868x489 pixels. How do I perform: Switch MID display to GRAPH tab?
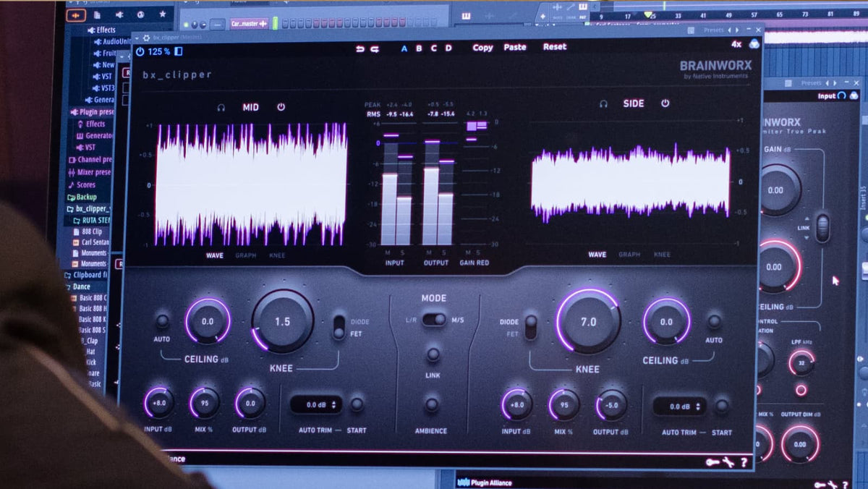coord(245,255)
